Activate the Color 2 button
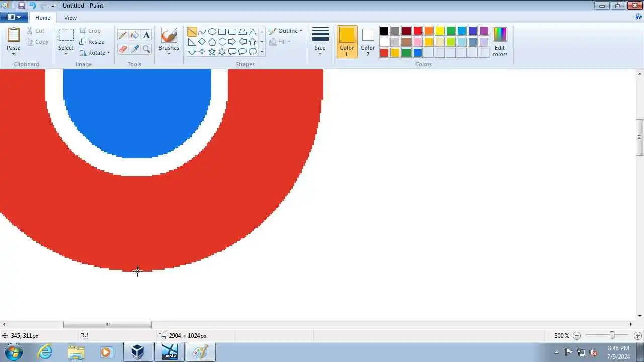This screenshot has height=362, width=644. [368, 42]
